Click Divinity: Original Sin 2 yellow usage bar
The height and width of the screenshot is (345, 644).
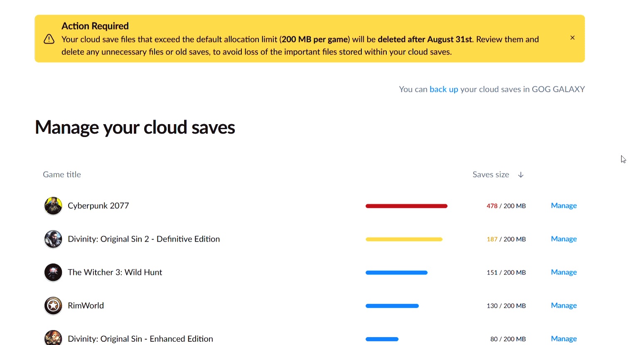(404, 239)
